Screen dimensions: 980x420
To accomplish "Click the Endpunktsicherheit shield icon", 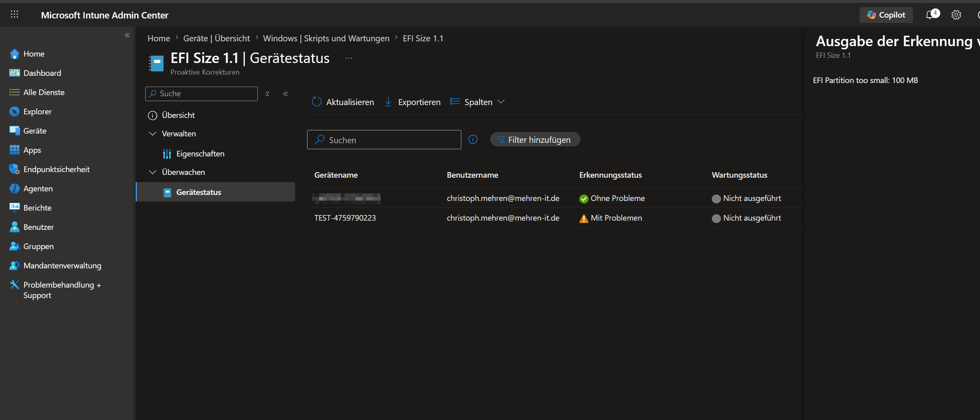I will tap(14, 169).
